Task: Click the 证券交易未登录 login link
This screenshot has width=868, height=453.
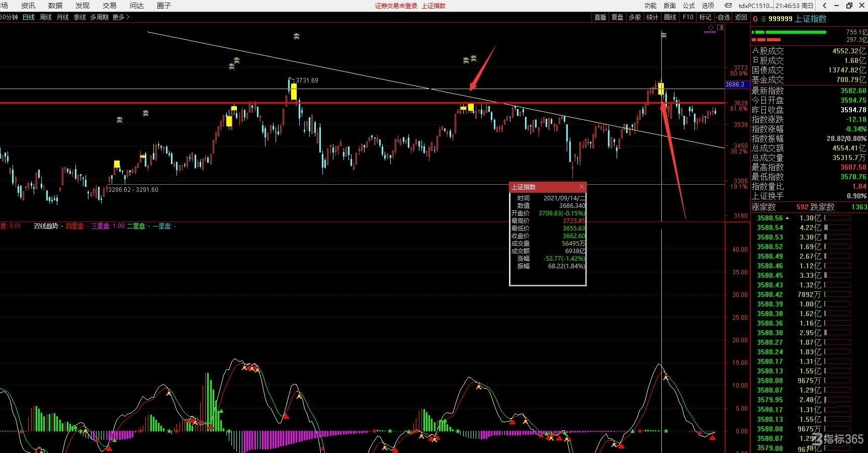Action: pos(396,6)
